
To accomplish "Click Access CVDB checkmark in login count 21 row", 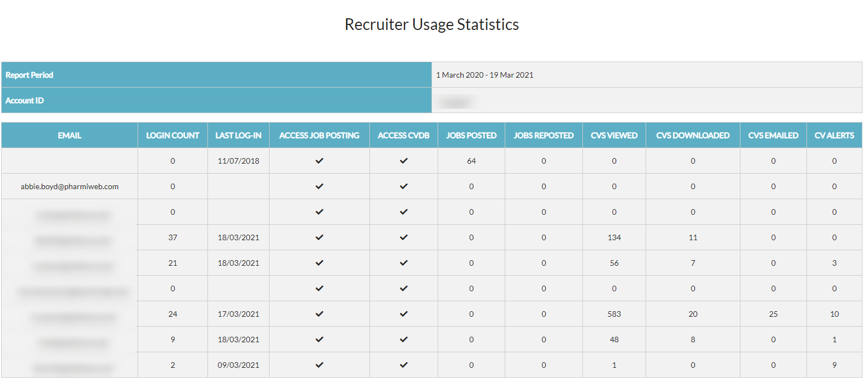I will (404, 263).
